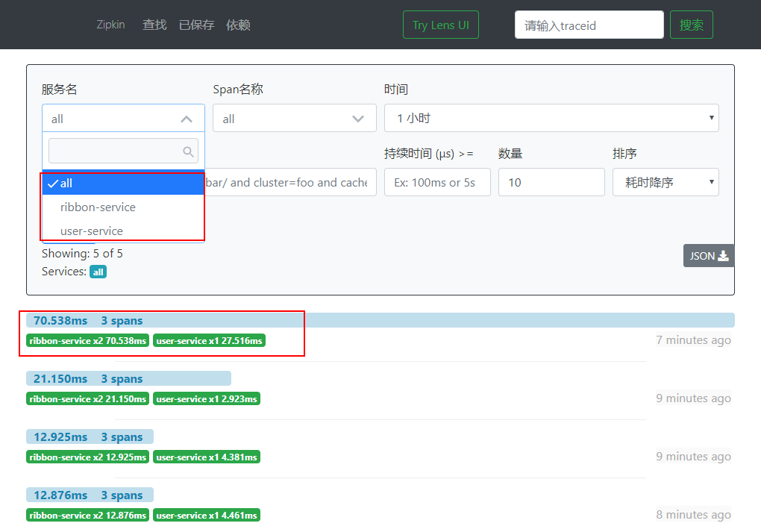This screenshot has width=761, height=532.
Task: Go to 依赖 page
Action: [238, 25]
